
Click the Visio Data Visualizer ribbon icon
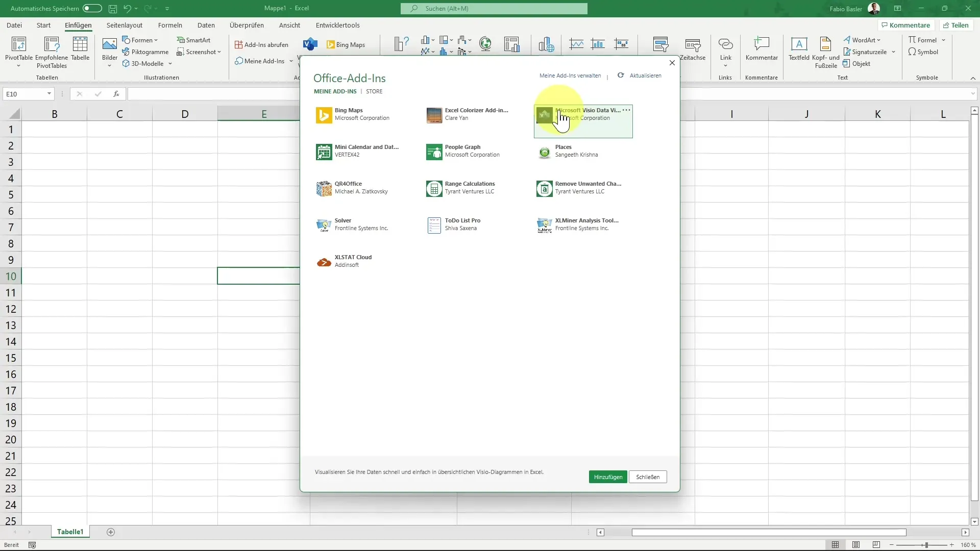[x=310, y=44]
